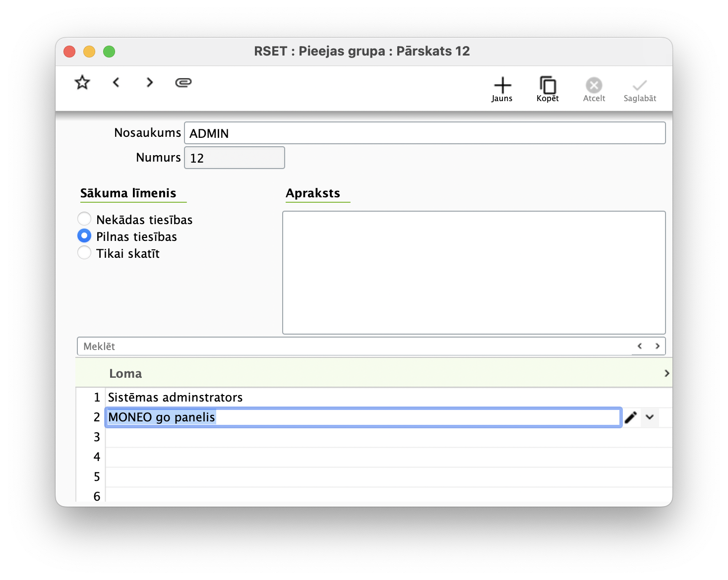Click the star favorite icon

[x=82, y=82]
